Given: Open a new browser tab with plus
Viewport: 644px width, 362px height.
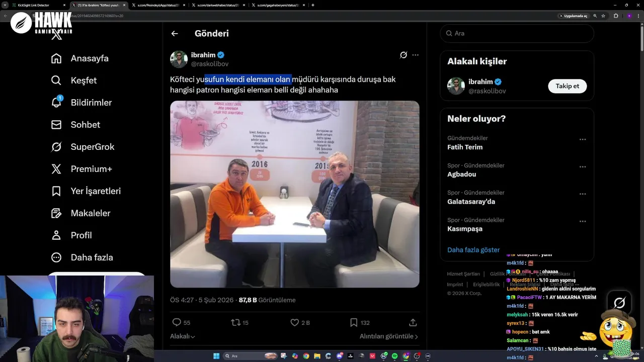Looking at the screenshot, I should (x=313, y=5).
